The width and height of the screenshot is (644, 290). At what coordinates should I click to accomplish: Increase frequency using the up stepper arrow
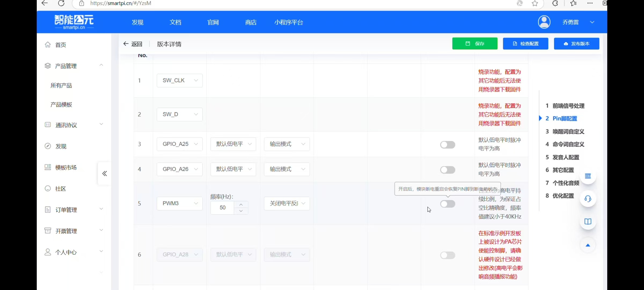[x=241, y=205]
